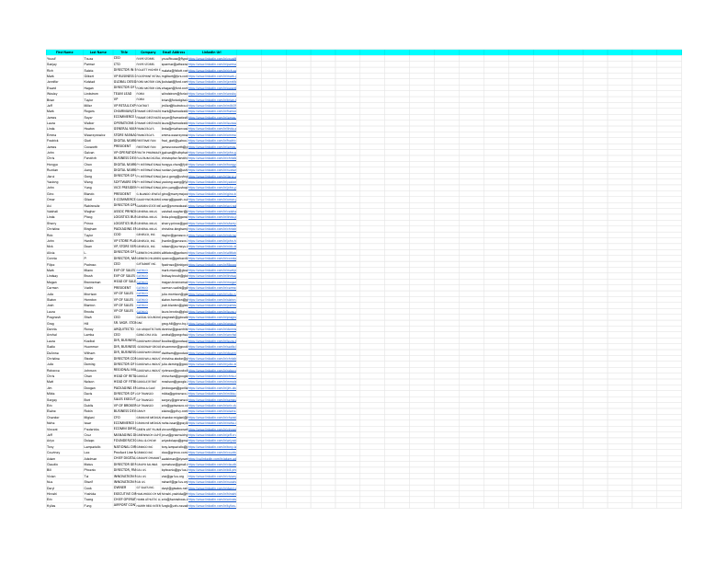Select the last name cell 'Rogers'

98,111
